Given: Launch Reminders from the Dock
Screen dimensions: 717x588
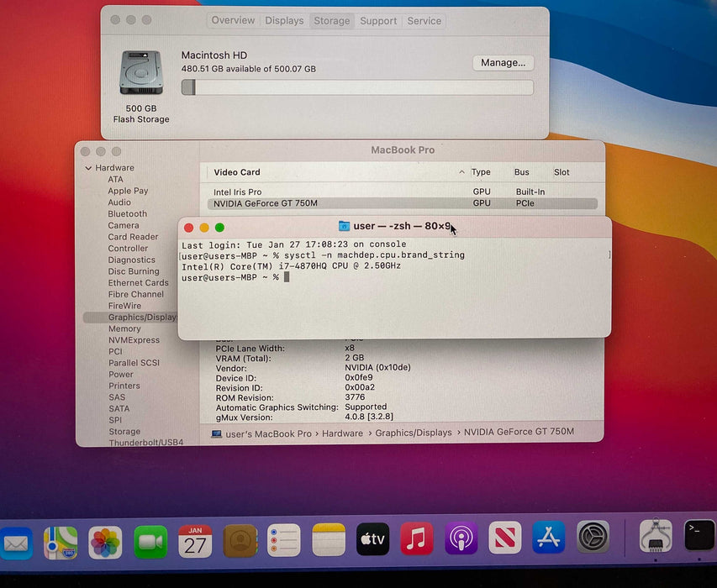Looking at the screenshot, I should [x=284, y=540].
